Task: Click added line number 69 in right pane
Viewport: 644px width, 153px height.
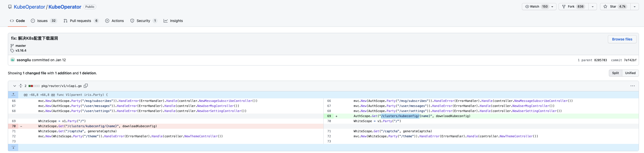Action: 329,116
